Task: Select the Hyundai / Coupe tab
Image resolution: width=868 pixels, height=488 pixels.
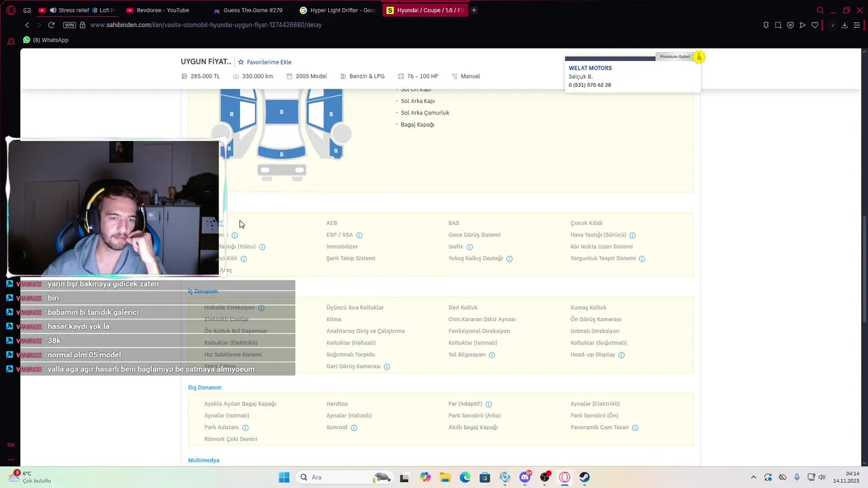Action: (x=425, y=10)
